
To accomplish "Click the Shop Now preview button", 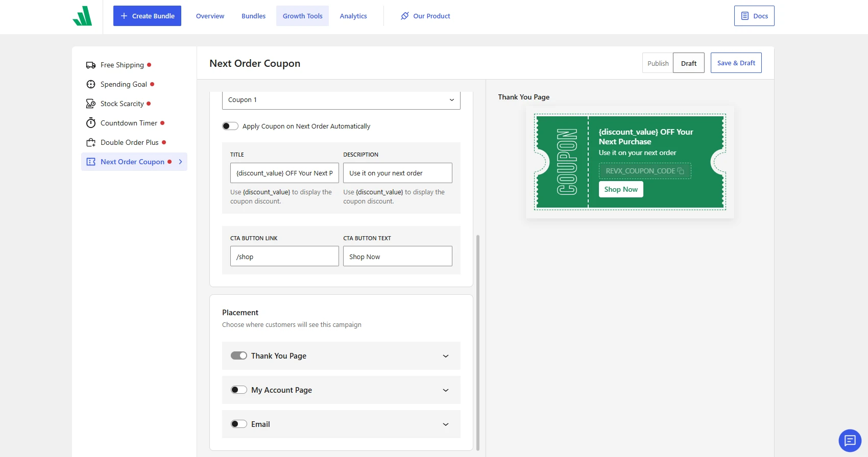I will 621,189.
